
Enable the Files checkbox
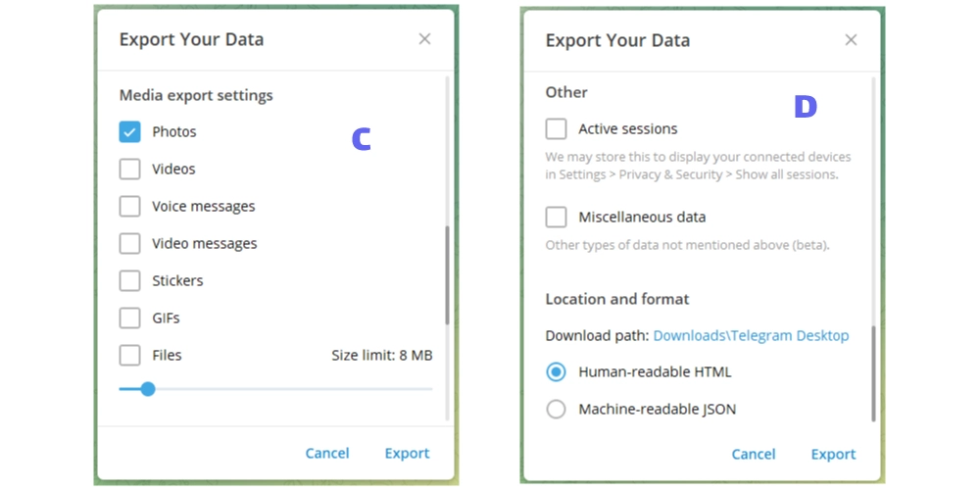tap(129, 356)
